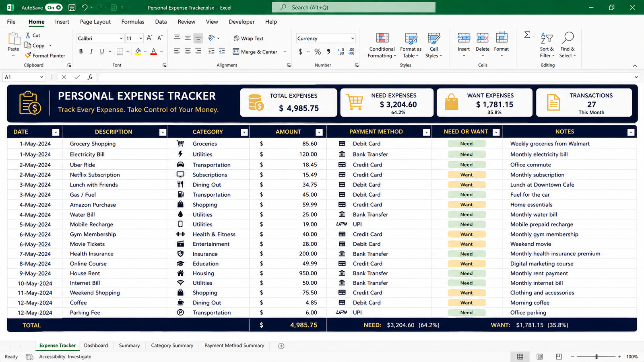Toggle the AutoSave switch
Image resolution: width=644 pixels, height=362 pixels.
tap(54, 7)
